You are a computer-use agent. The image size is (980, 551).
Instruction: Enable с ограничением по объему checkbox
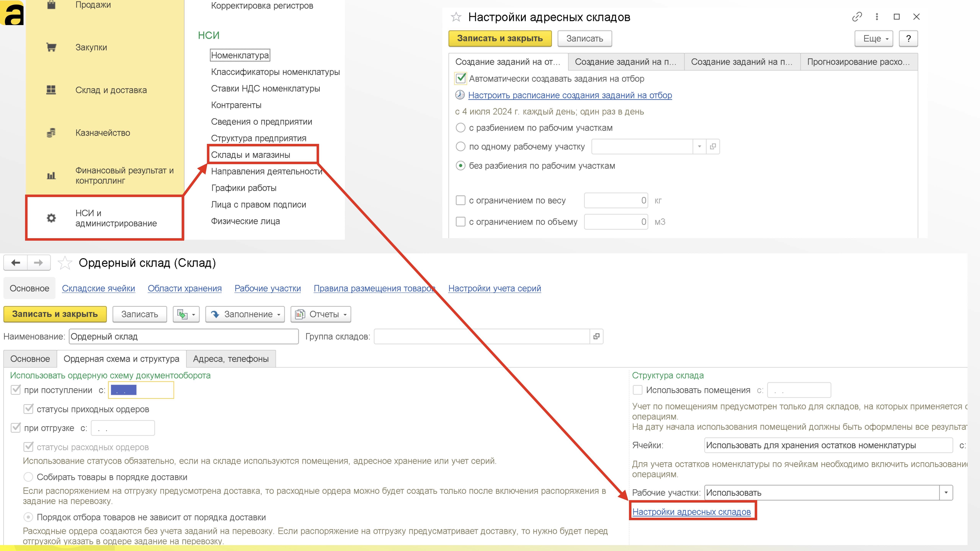pos(460,222)
